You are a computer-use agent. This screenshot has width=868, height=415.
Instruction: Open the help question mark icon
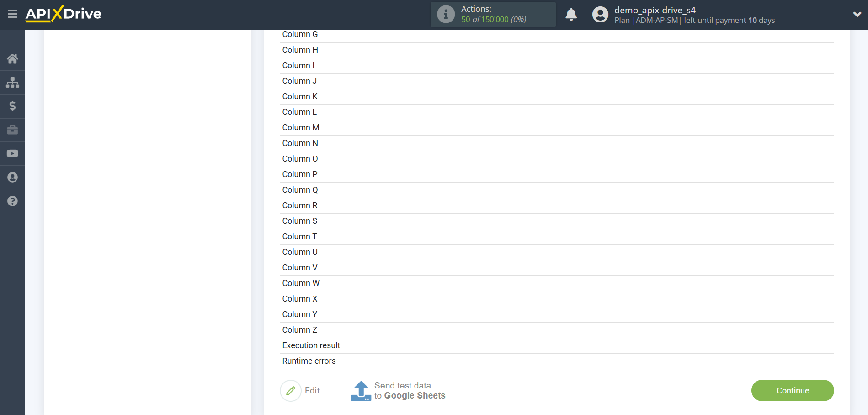coord(12,201)
